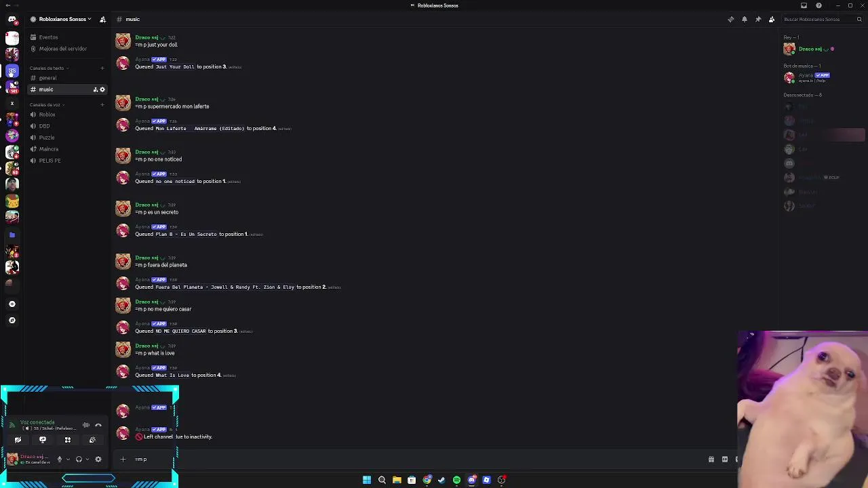This screenshot has height=488, width=868.
Task: Deafen headphones toggle in user panel
Action: (x=79, y=460)
